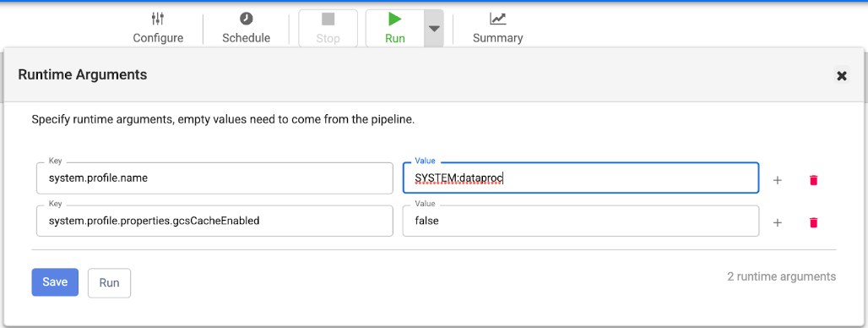Edit the false value field
This screenshot has width=868, height=328.
pos(581,221)
